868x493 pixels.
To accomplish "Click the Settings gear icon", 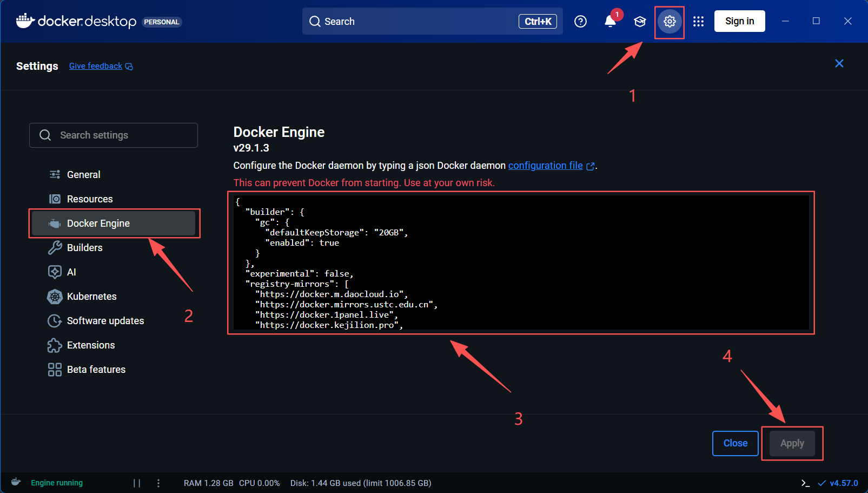I will point(670,21).
